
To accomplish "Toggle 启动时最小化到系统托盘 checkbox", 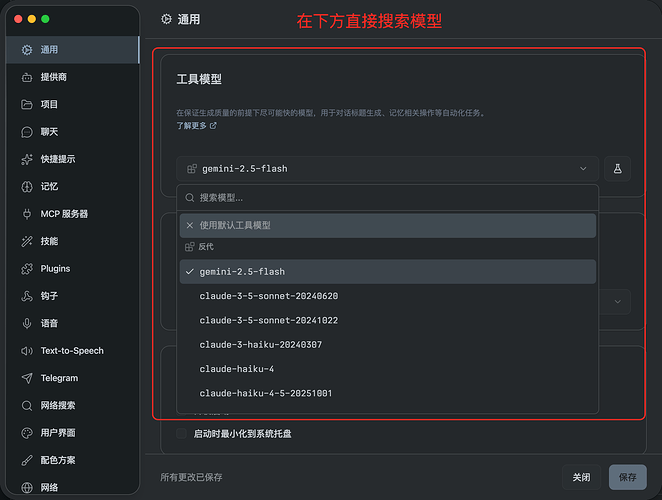I will click(x=182, y=434).
